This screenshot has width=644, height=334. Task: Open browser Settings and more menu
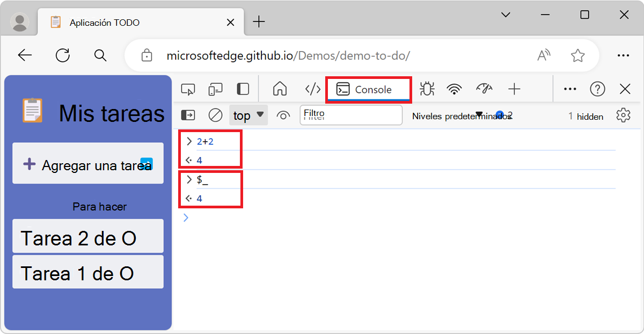(x=623, y=55)
